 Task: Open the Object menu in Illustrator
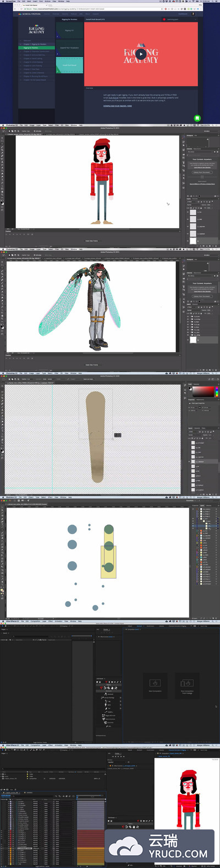coord(31,497)
